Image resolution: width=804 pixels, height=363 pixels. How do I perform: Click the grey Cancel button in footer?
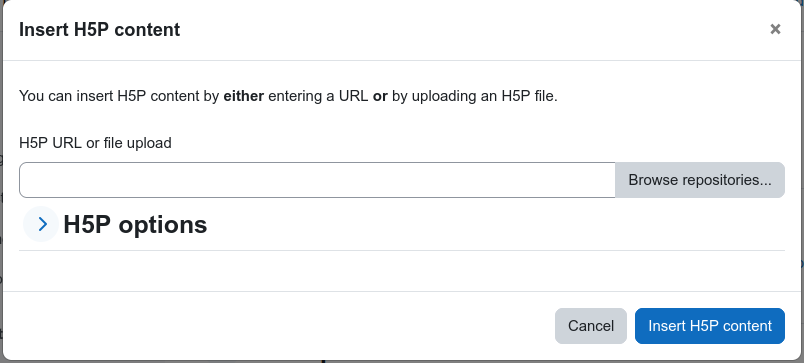[x=591, y=326]
